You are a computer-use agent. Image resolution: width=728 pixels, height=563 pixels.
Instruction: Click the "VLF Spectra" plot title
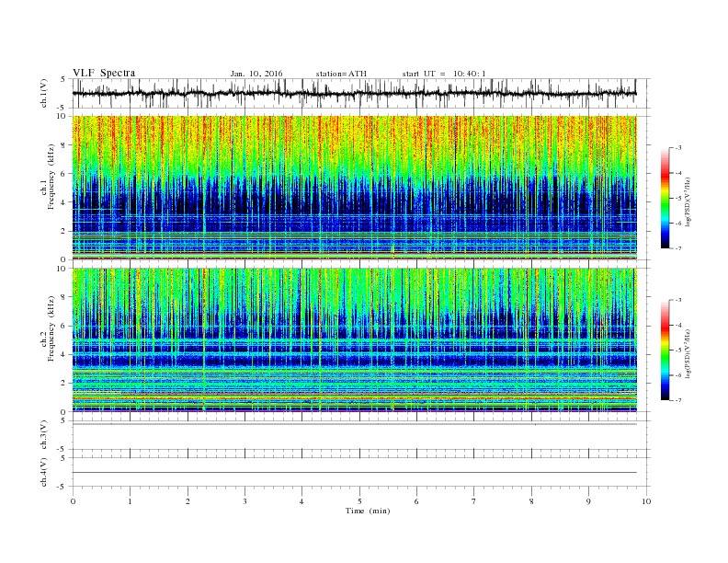pos(104,73)
